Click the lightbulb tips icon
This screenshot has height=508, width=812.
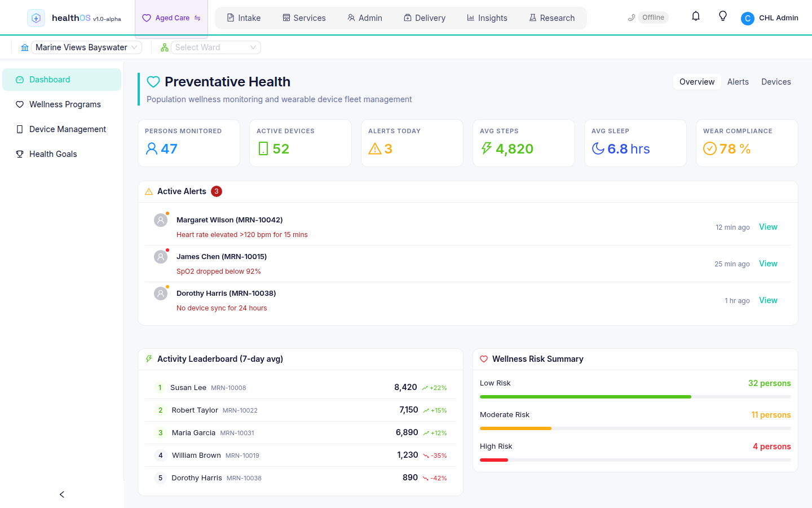(723, 16)
